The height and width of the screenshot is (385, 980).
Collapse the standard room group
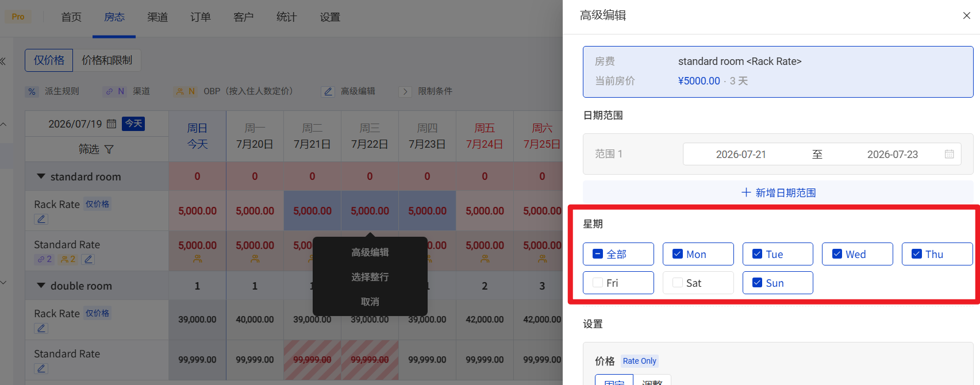pyautogui.click(x=41, y=176)
